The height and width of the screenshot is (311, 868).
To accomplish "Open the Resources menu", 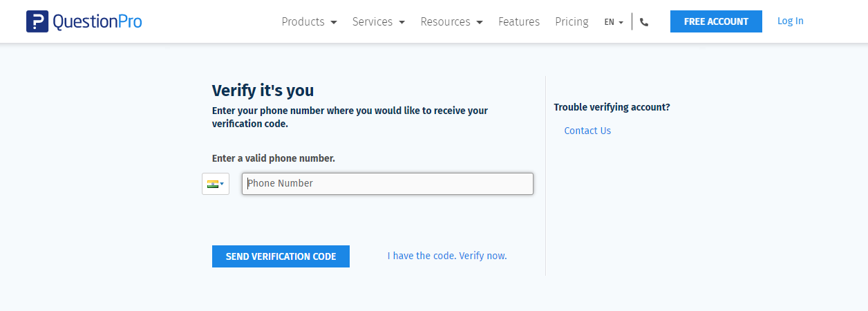I will click(445, 22).
